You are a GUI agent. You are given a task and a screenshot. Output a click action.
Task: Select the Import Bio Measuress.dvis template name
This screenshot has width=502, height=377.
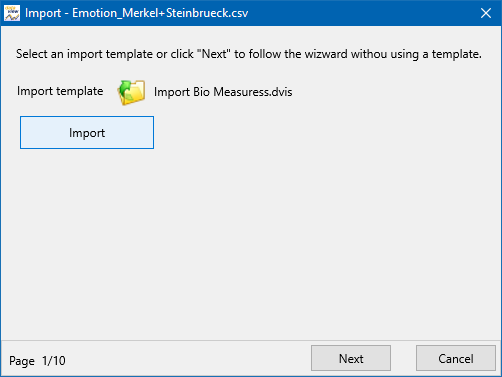point(223,92)
